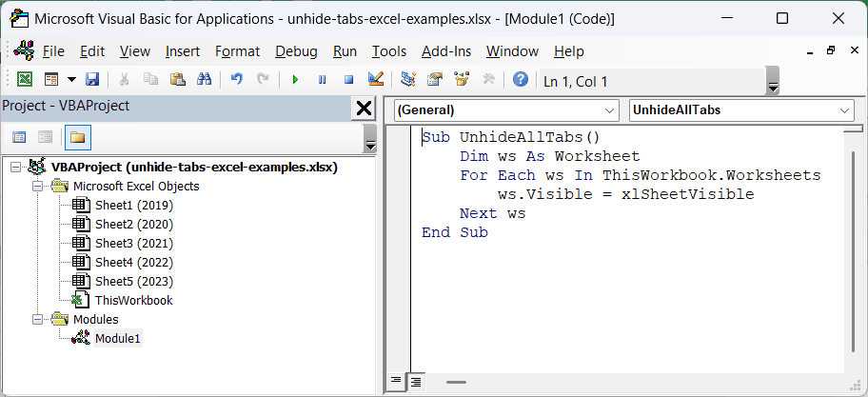Open Object Browser toolbar icon

click(x=462, y=80)
